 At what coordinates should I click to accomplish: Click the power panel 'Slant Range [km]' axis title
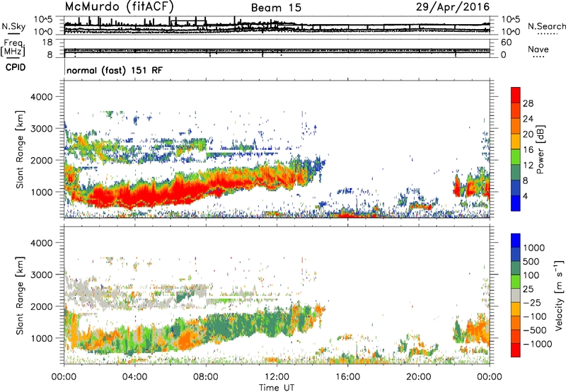(20, 149)
